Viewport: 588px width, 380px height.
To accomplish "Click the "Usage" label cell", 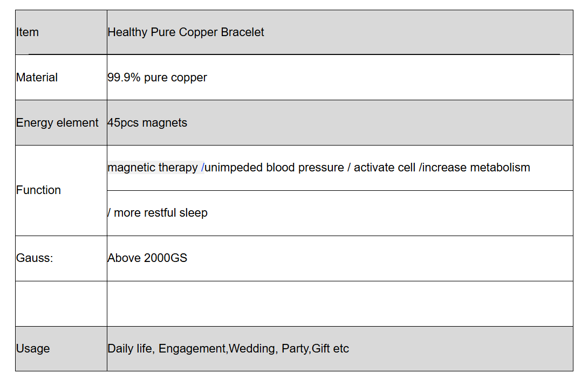I will pos(33,349).
